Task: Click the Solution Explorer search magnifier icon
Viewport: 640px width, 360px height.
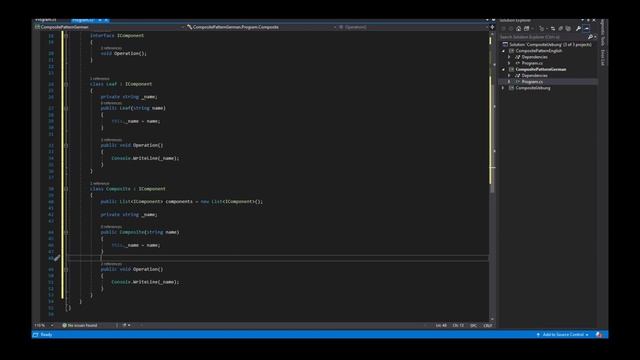Action: click(590, 37)
